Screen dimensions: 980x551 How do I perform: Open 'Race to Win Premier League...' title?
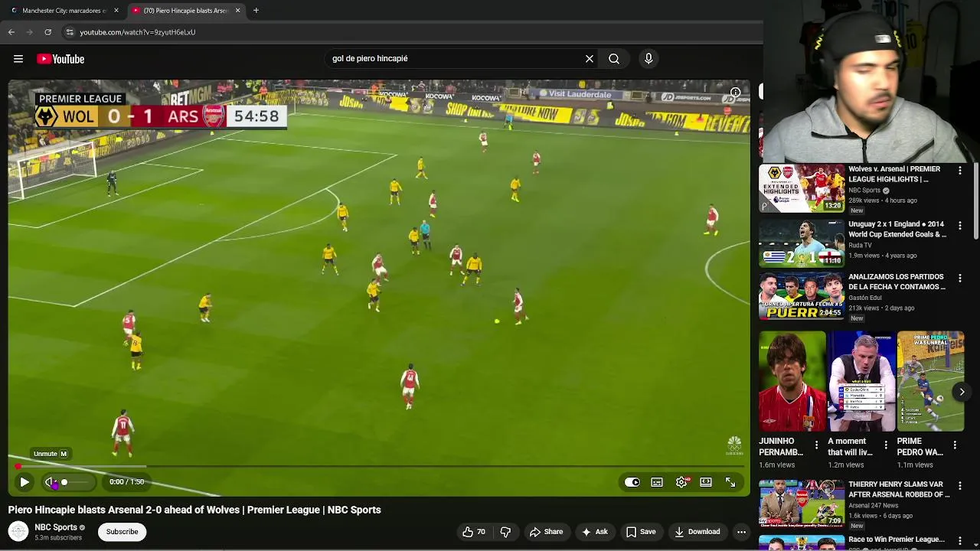[x=897, y=540]
